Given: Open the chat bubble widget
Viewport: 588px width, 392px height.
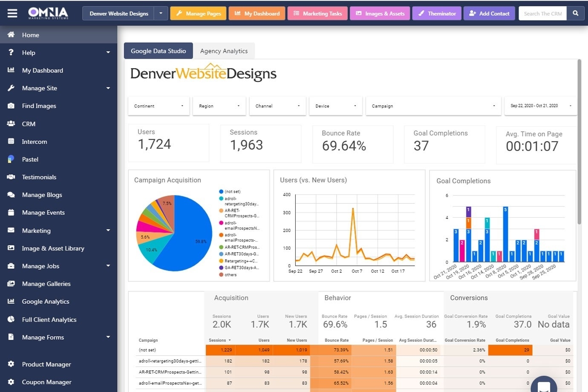Looking at the screenshot, I should coord(544,386).
